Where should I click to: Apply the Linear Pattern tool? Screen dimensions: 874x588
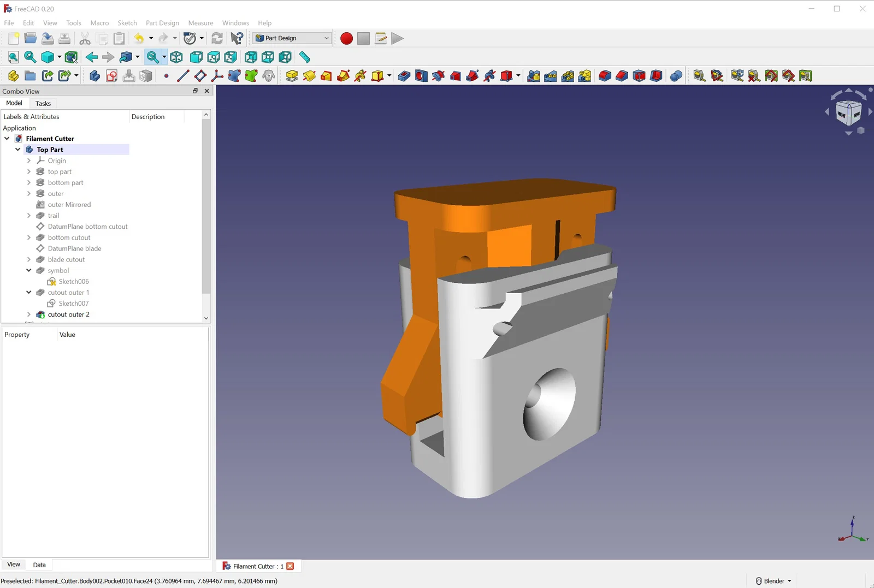(551, 76)
